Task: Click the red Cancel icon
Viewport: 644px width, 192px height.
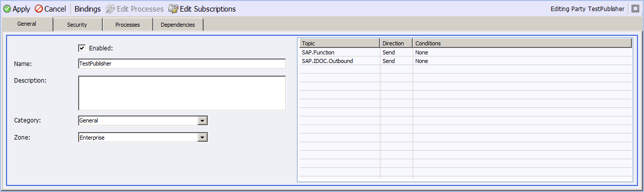Action: click(x=39, y=9)
